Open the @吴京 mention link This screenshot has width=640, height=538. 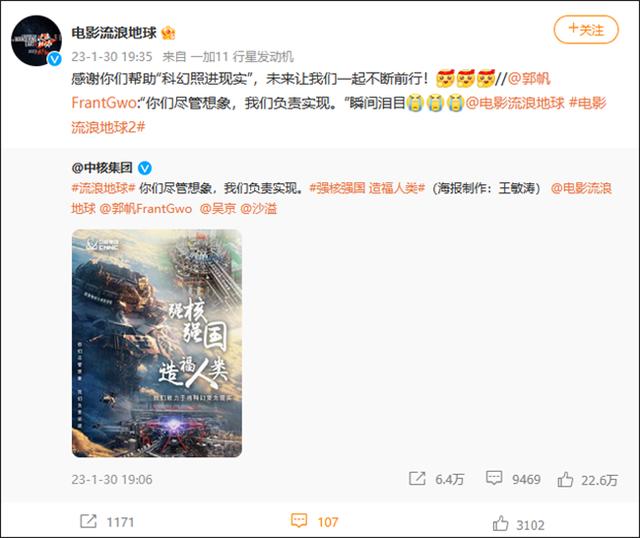218,209
